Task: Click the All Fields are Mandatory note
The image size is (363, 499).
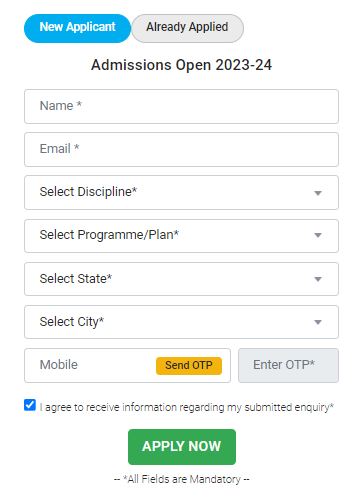Action: pyautogui.click(x=181, y=479)
